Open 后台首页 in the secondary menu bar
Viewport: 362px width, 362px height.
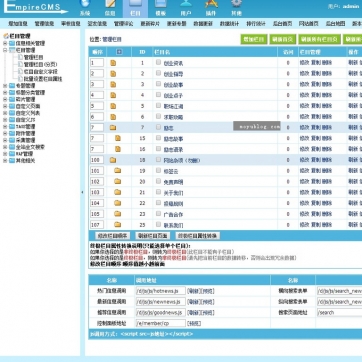click(x=282, y=24)
